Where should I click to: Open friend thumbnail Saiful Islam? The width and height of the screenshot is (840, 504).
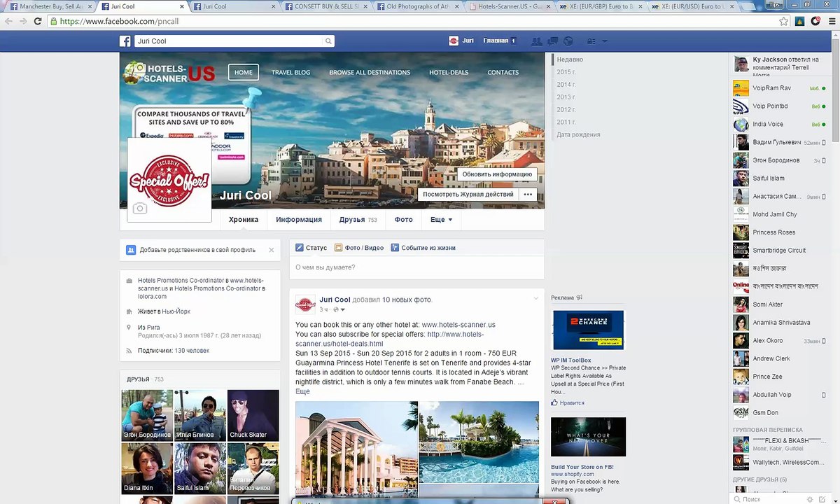tap(200, 468)
